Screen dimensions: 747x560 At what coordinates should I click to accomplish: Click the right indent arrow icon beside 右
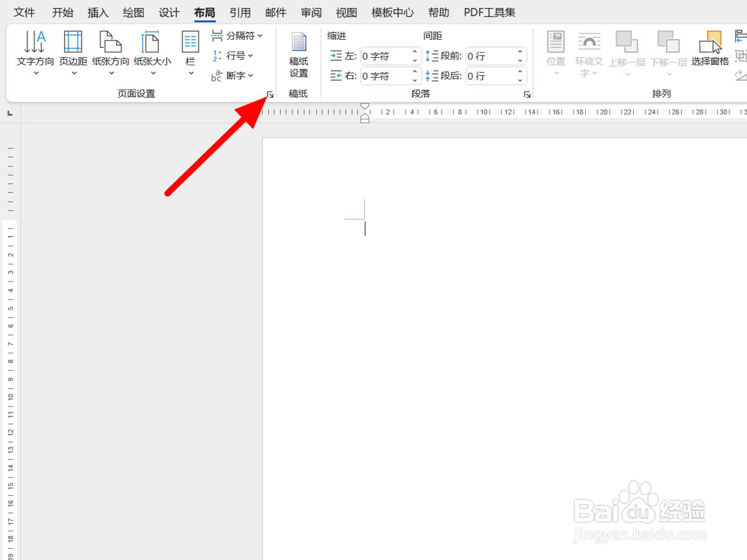(x=336, y=76)
